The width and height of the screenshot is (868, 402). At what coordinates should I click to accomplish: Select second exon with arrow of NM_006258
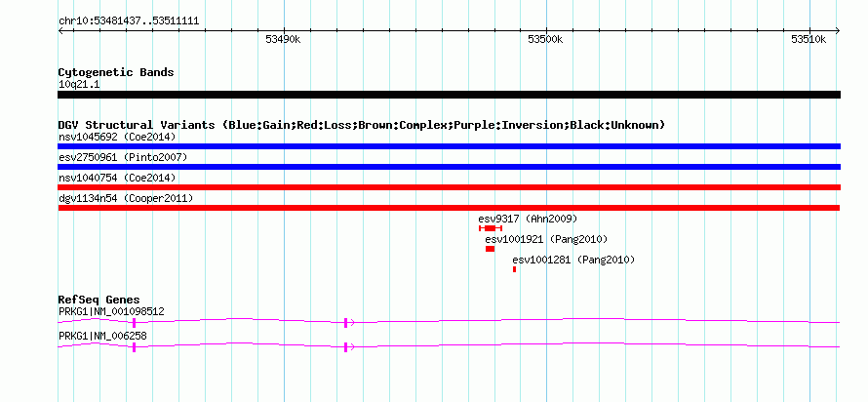click(348, 347)
